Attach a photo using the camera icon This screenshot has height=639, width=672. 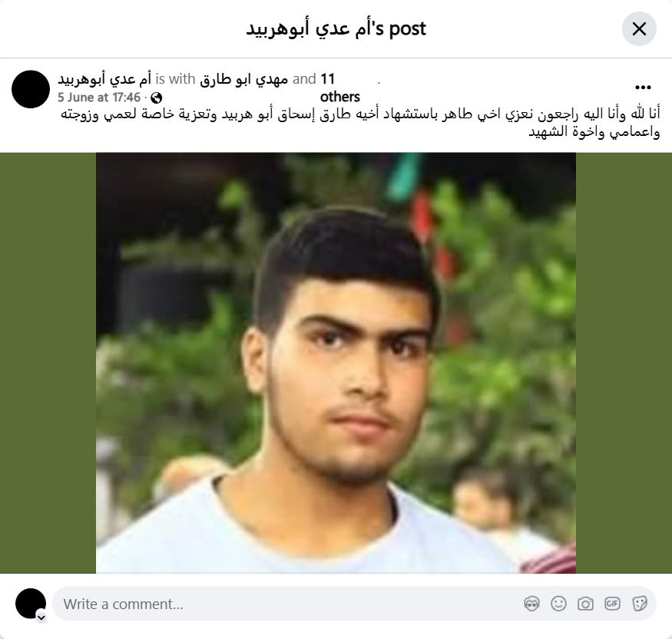click(585, 604)
